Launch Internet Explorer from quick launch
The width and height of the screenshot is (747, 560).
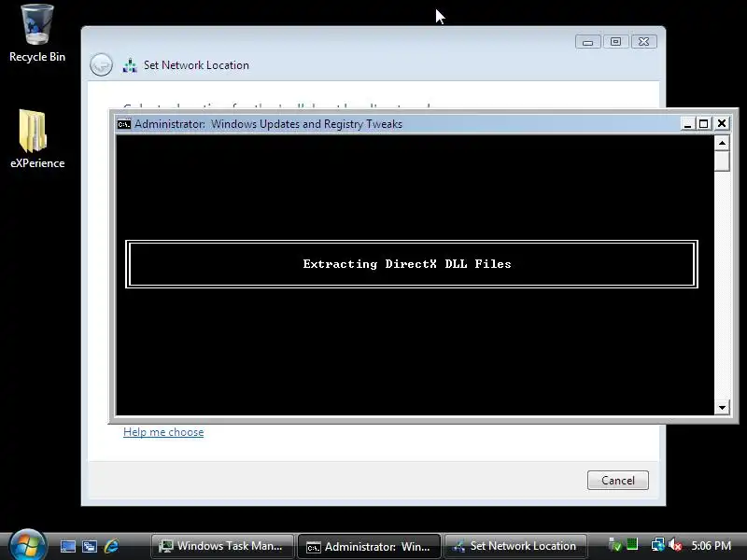point(111,546)
